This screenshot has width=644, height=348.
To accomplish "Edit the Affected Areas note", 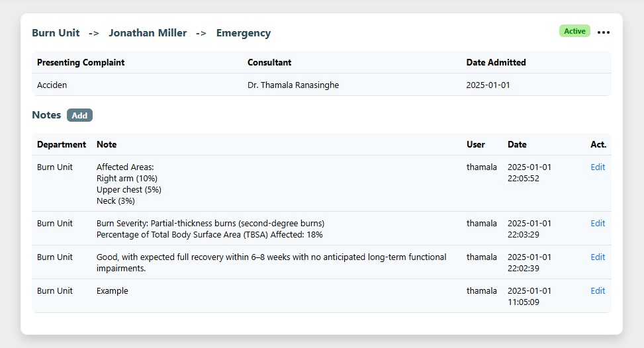I will 598,167.
